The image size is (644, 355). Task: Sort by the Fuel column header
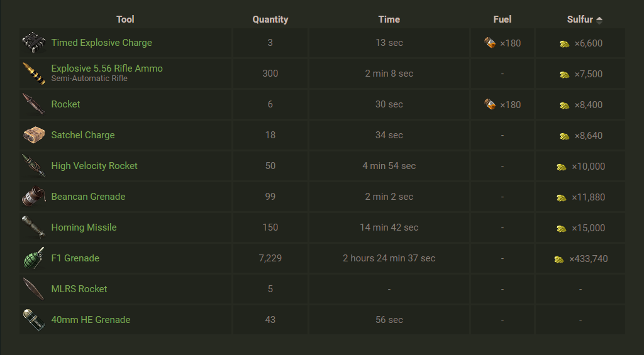click(502, 19)
